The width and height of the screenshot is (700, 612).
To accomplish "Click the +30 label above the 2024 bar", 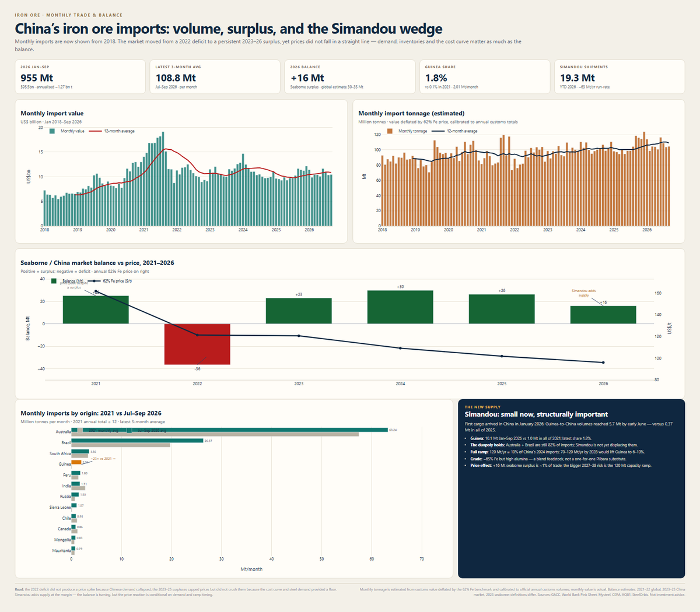I will point(400,287).
